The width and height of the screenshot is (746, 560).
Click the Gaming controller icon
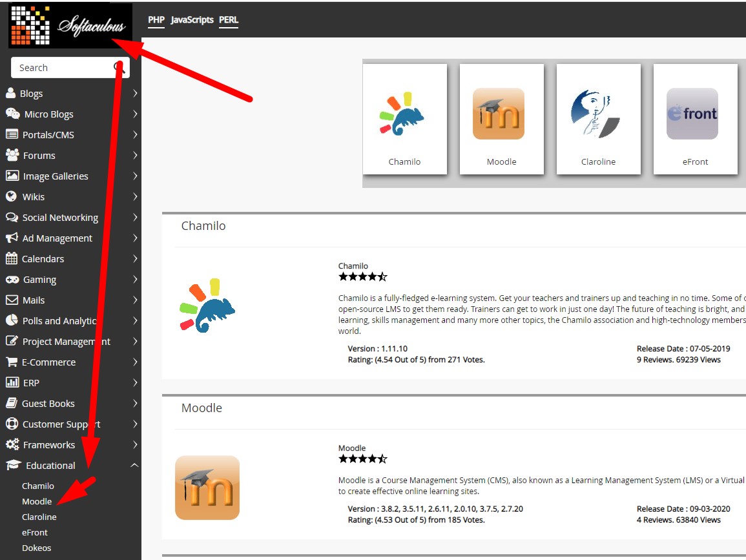tap(12, 279)
